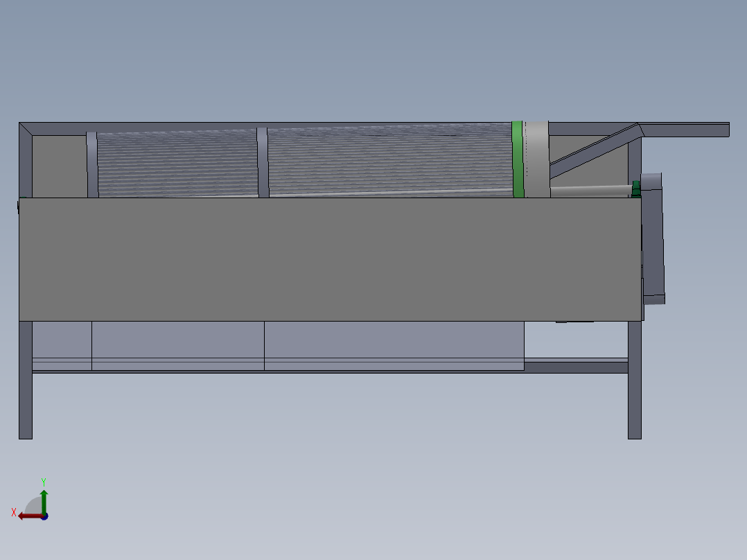The height and width of the screenshot is (560, 747).
Task: Select the lower tray panel beneath front panel
Action: [x=279, y=346]
